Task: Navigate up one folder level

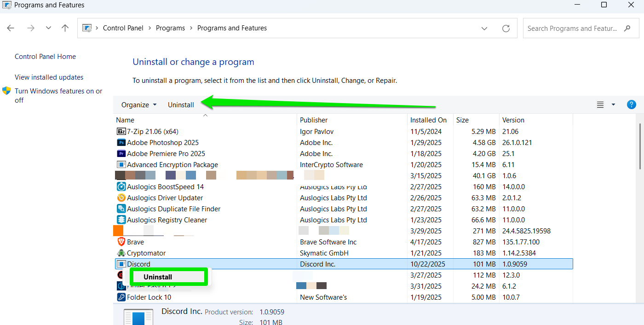Action: point(65,28)
